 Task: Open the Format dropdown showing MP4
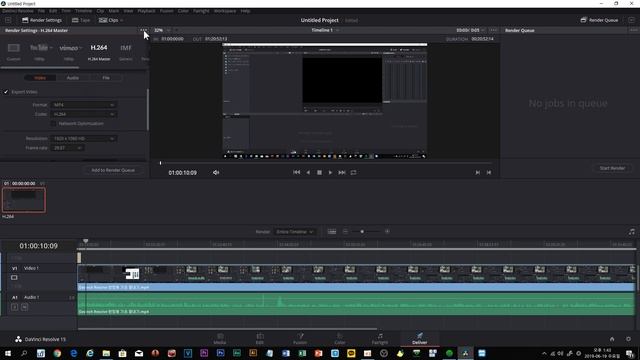[x=83, y=105]
